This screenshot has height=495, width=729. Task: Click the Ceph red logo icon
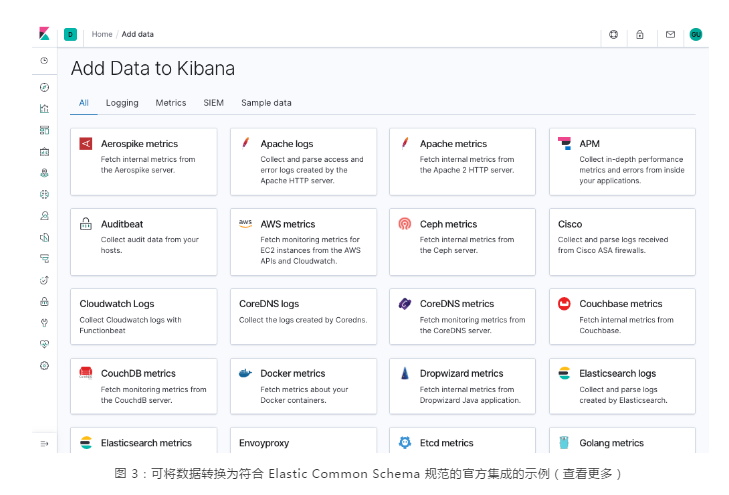coord(404,224)
